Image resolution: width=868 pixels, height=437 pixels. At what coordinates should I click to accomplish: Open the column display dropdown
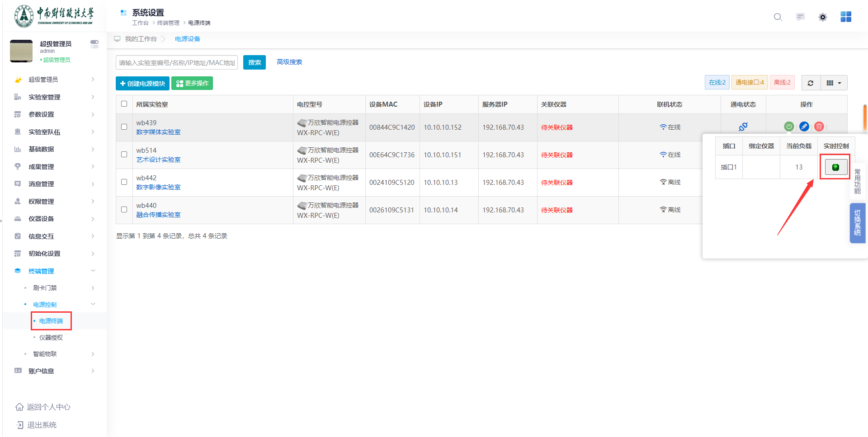click(x=834, y=83)
